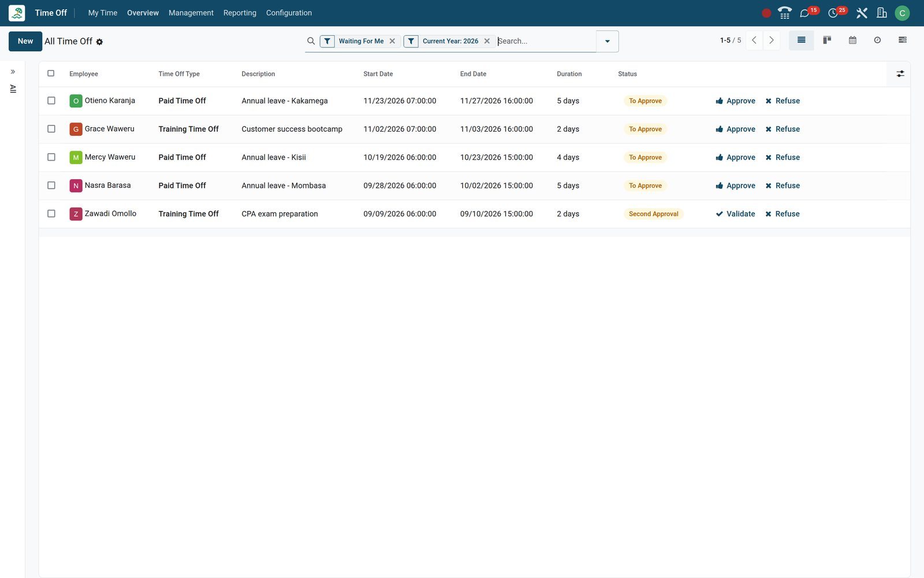The height and width of the screenshot is (578, 924).
Task: Sort by Start Date column header
Action: point(378,74)
